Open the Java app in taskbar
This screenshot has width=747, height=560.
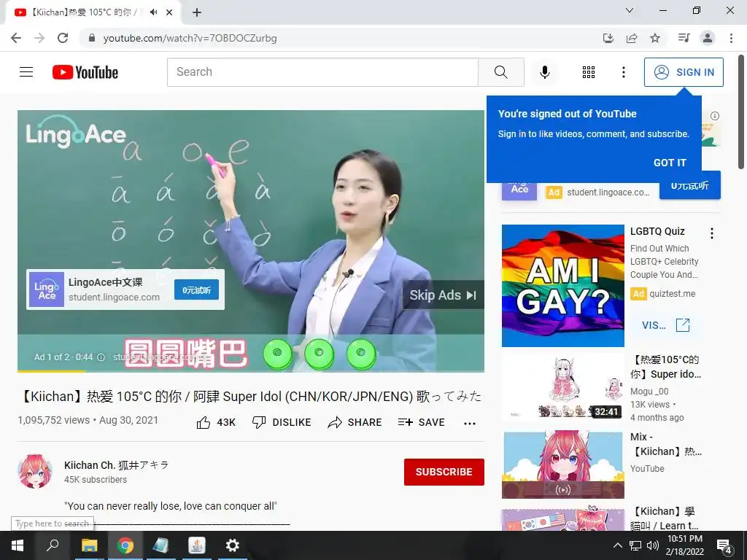pyautogui.click(x=197, y=545)
